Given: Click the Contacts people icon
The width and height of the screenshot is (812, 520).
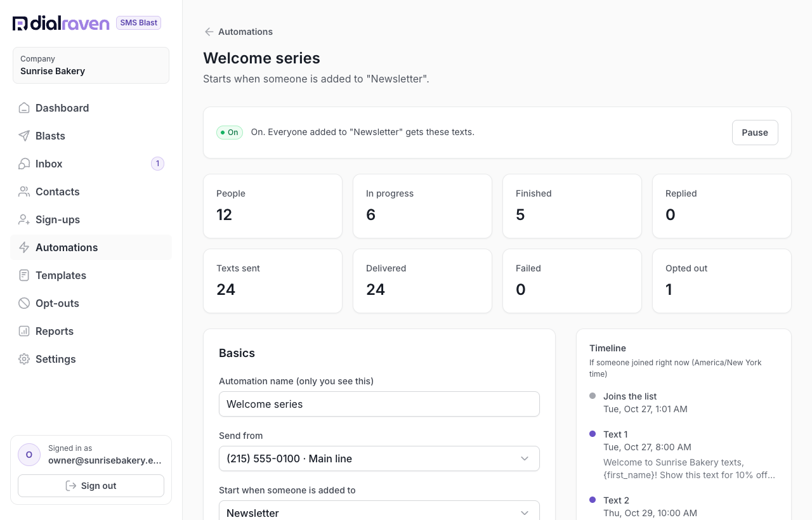Looking at the screenshot, I should click(24, 192).
